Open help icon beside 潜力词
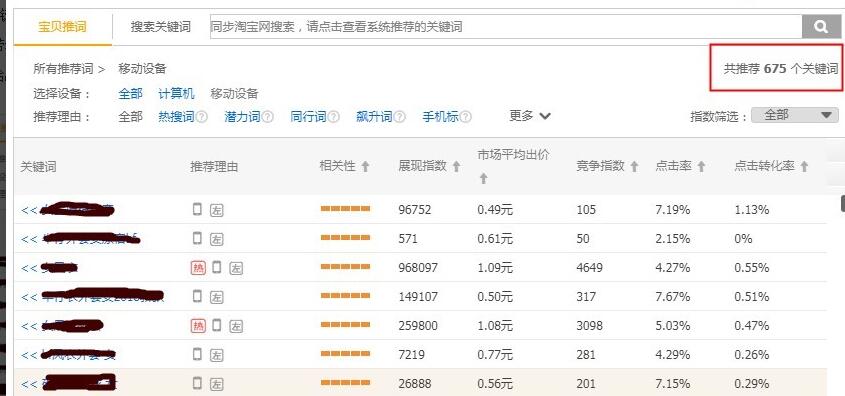The width and height of the screenshot is (845, 396). click(x=267, y=116)
